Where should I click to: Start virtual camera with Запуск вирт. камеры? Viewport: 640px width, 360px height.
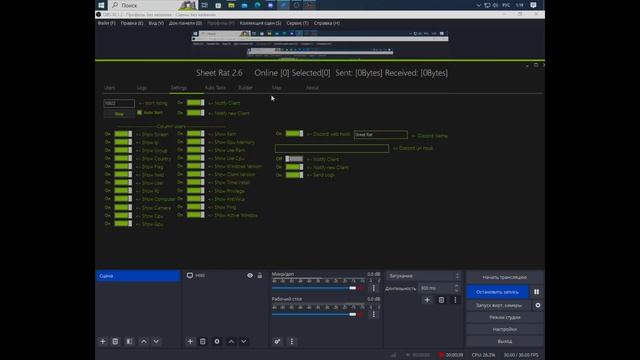(x=499, y=305)
